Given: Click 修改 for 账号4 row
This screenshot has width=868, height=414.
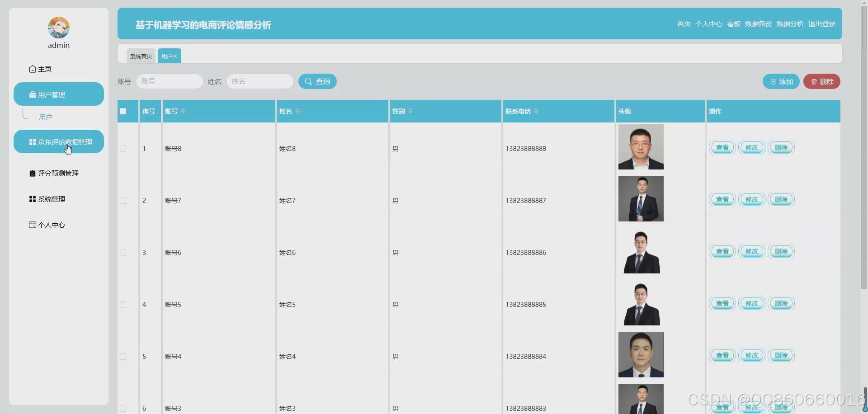Looking at the screenshot, I should [752, 355].
